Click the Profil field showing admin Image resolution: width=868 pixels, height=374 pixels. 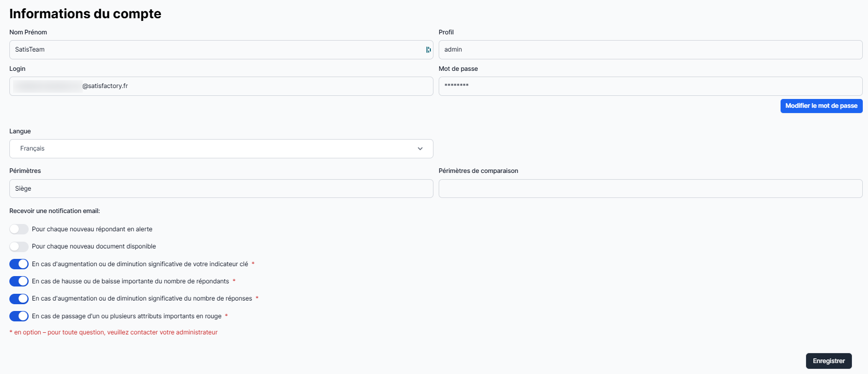pyautogui.click(x=650, y=49)
